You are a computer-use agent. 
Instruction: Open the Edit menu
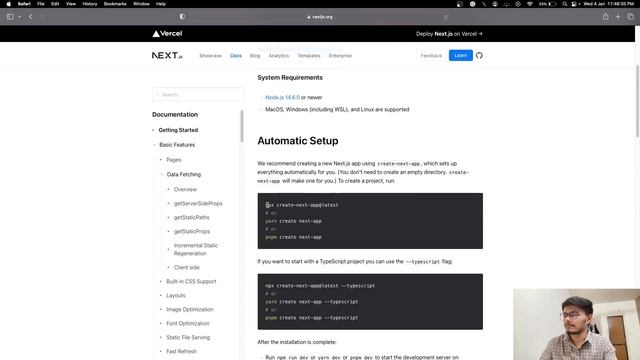55,4
